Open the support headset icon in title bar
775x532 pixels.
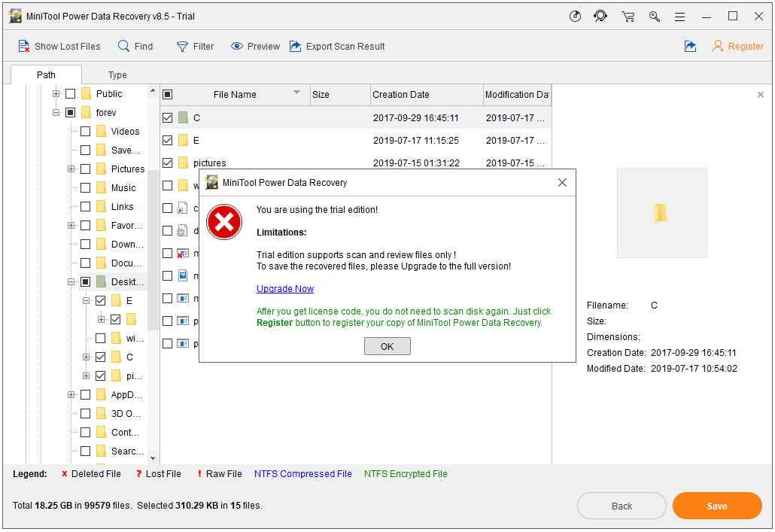600,17
